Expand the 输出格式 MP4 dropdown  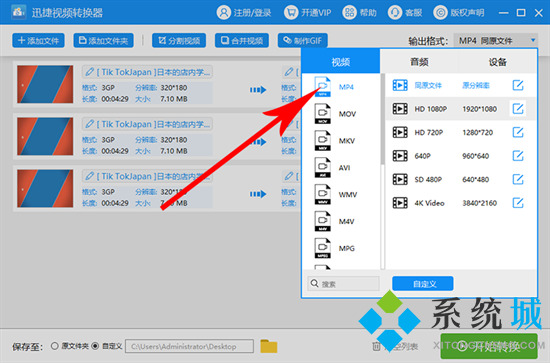[496, 41]
